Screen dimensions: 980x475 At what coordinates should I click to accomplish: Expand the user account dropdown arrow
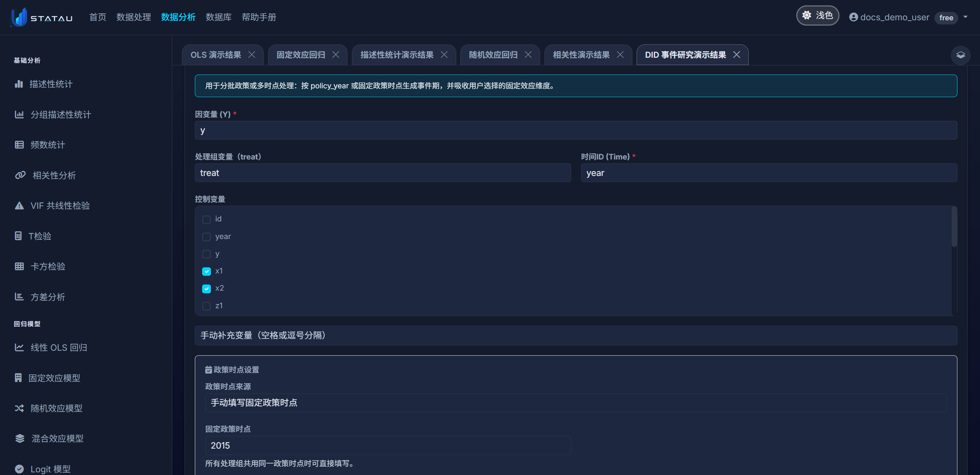[965, 17]
